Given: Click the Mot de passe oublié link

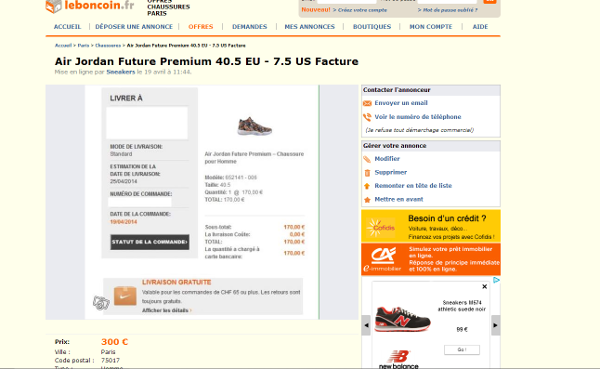Looking at the screenshot, I should pos(448,10).
